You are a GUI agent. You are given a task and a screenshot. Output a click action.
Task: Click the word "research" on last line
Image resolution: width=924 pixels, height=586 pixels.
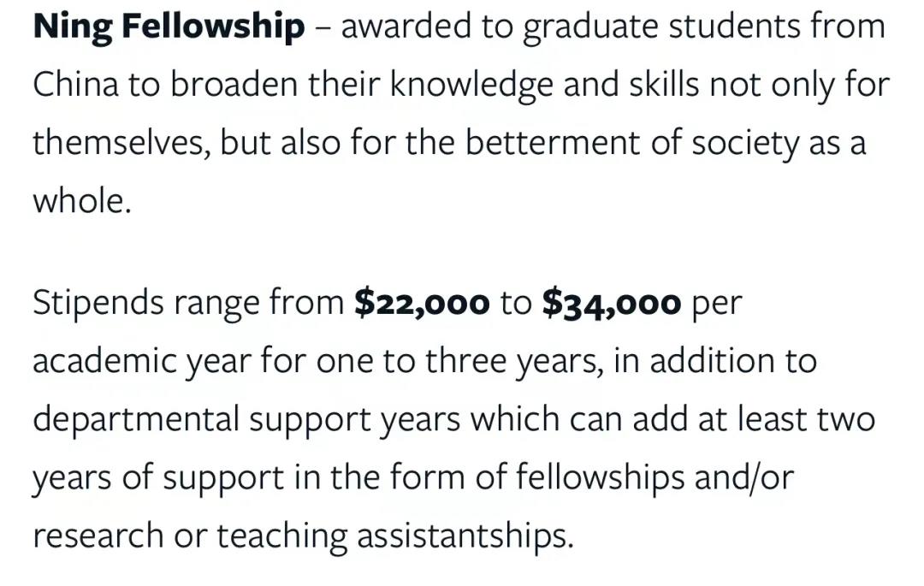coord(96,536)
